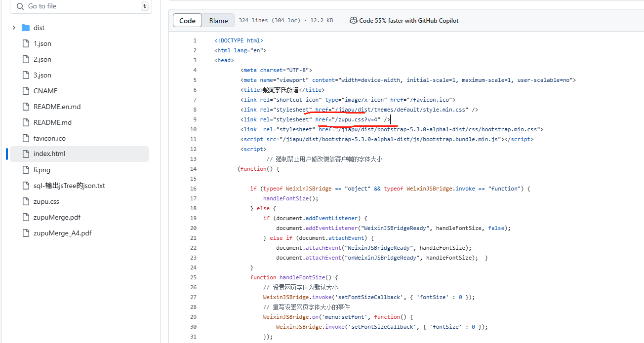
Task: Click the bootstrap.bundle.min.js script line
Action: tap(387, 139)
